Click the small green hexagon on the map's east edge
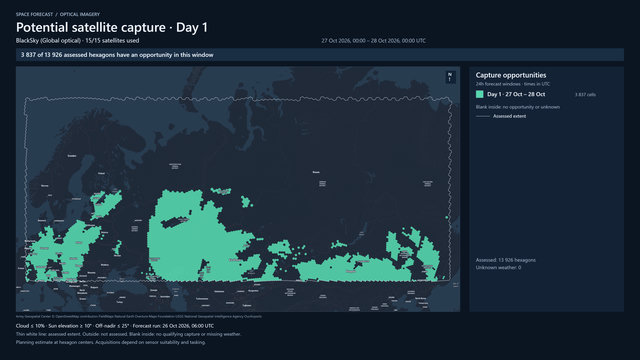The height and width of the screenshot is (360, 640). 447,218
